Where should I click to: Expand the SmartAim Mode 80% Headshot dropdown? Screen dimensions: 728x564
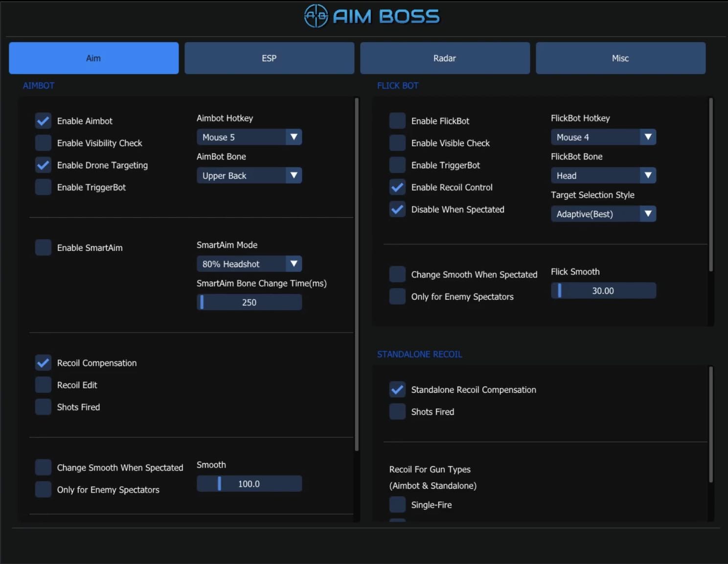tap(249, 264)
